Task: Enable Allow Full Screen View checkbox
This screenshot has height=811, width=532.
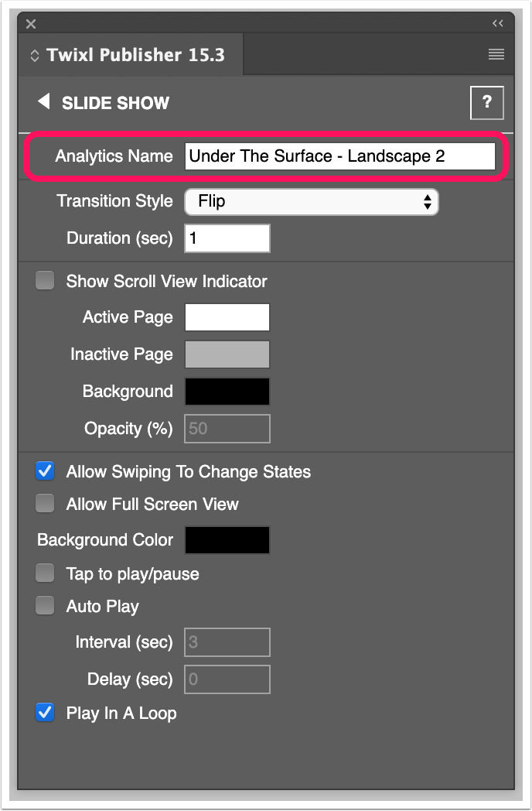Action: (x=45, y=503)
